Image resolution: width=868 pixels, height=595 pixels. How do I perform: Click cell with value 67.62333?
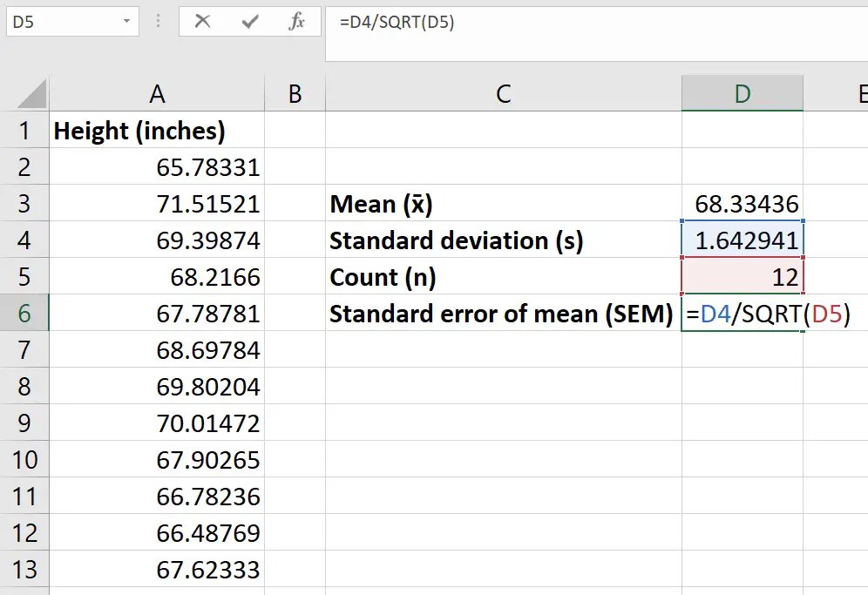(157, 569)
